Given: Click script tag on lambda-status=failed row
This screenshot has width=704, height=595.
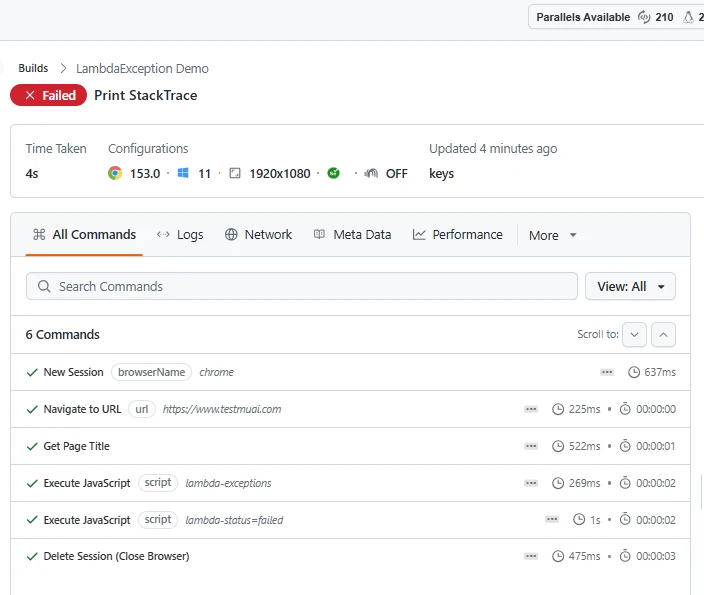Looking at the screenshot, I should 158,520.
